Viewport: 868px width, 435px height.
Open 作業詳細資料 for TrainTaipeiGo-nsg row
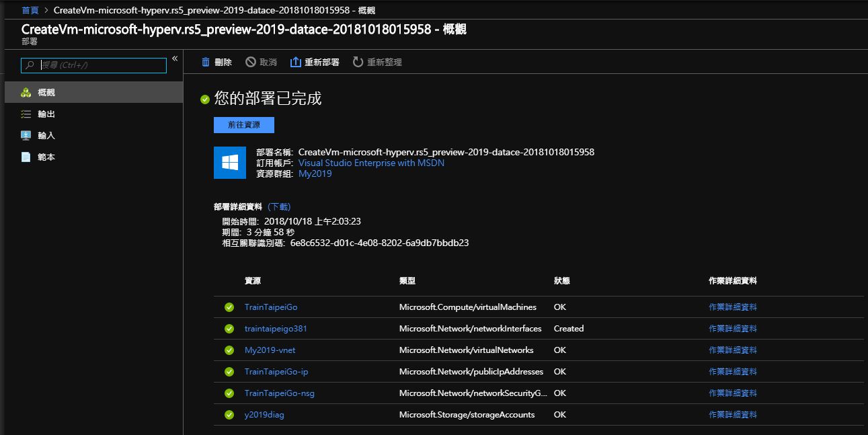click(x=733, y=393)
